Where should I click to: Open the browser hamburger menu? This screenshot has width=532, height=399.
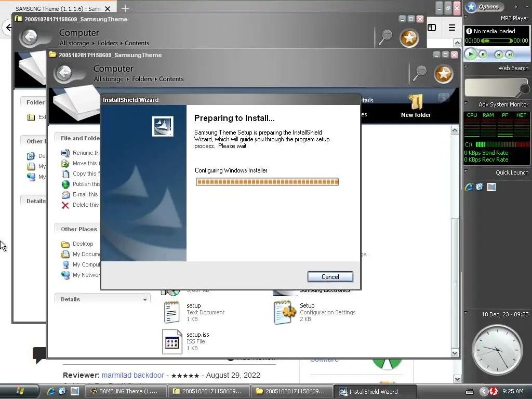click(x=452, y=28)
